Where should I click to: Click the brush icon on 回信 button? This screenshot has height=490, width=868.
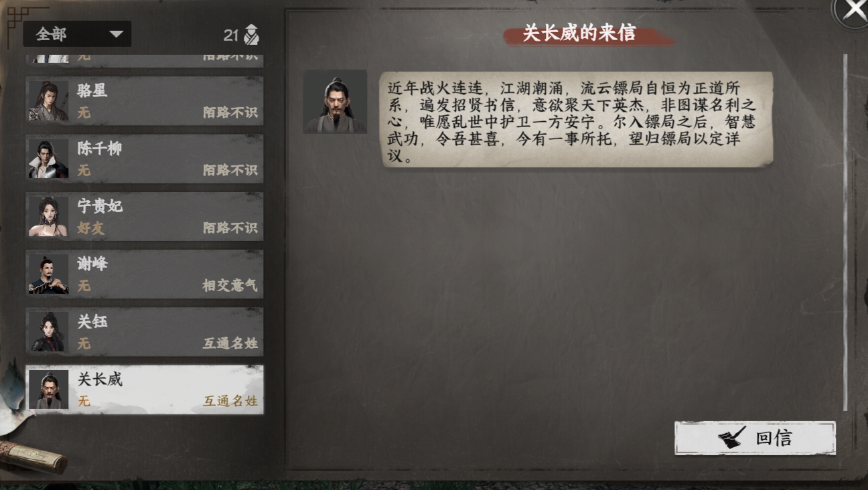click(731, 438)
